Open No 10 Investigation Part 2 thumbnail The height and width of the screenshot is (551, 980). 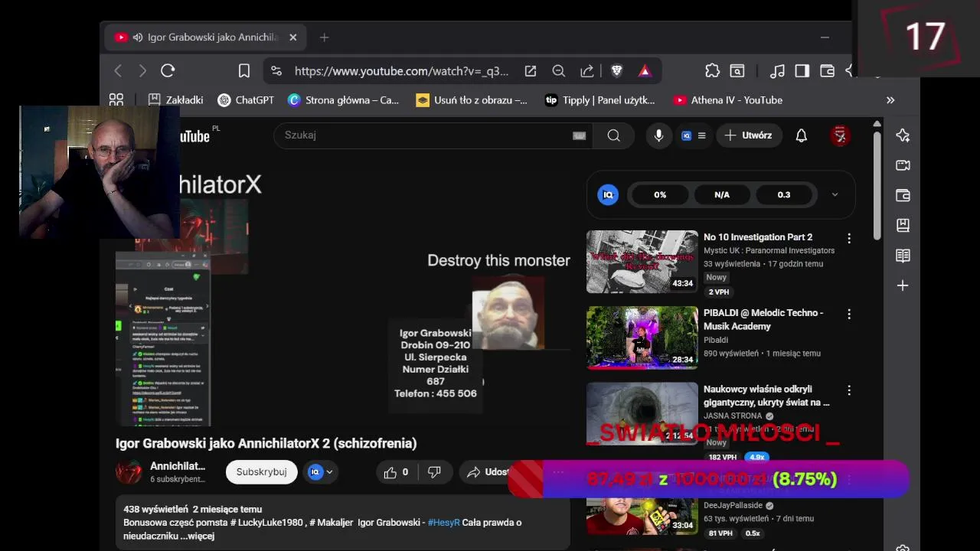tap(642, 262)
